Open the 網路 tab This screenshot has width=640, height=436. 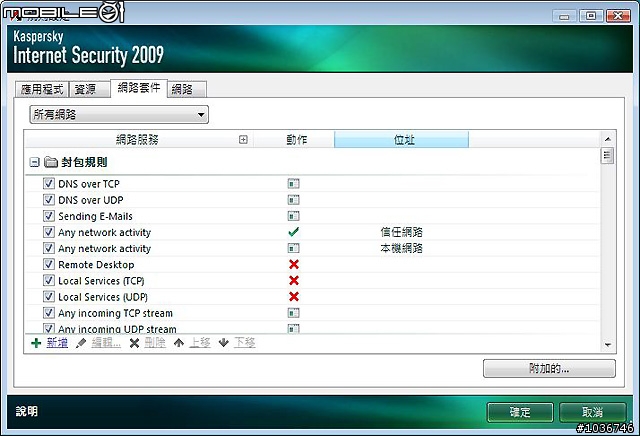point(187,89)
